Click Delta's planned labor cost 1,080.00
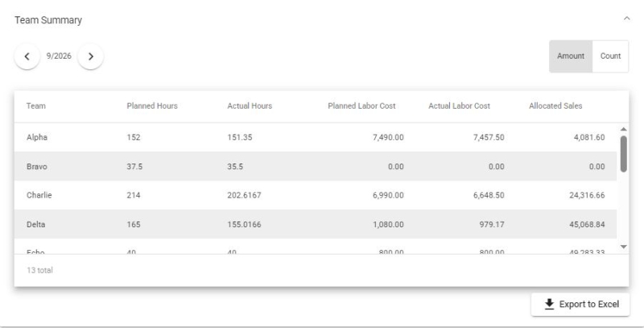This screenshot has height=328, width=644. point(388,224)
